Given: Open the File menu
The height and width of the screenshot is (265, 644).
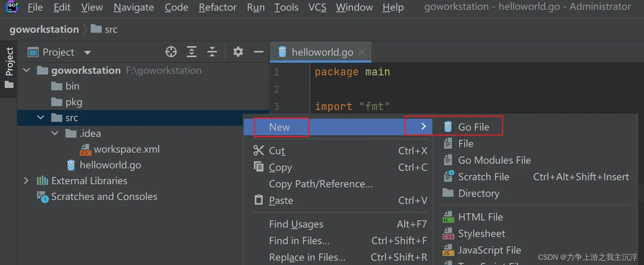Looking at the screenshot, I should [35, 8].
